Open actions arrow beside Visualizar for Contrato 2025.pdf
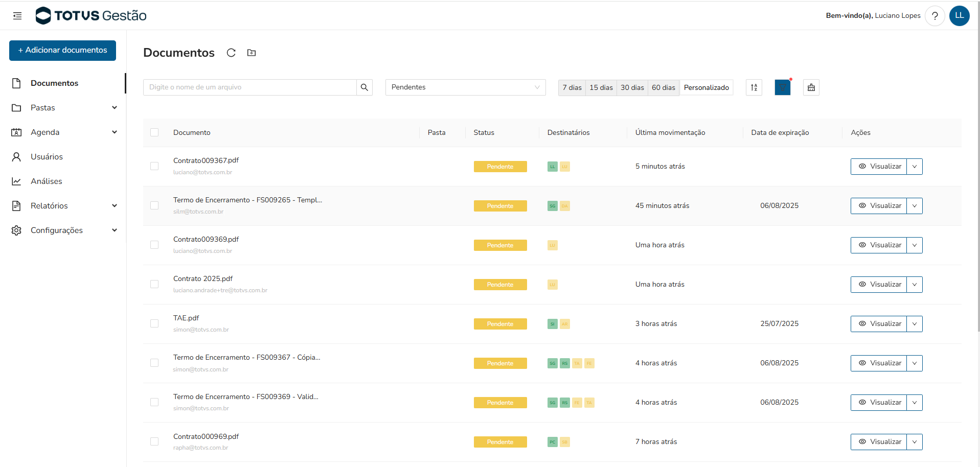The width and height of the screenshot is (980, 467). [915, 285]
